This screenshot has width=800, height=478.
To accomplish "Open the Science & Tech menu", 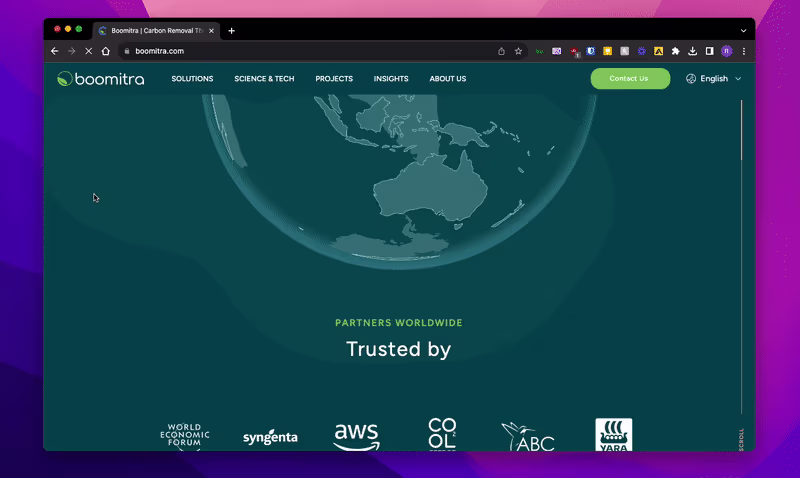I will 264,79.
